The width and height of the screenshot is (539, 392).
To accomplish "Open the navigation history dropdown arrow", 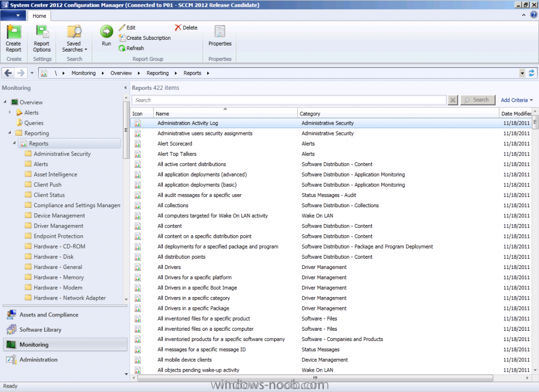I will [32, 73].
